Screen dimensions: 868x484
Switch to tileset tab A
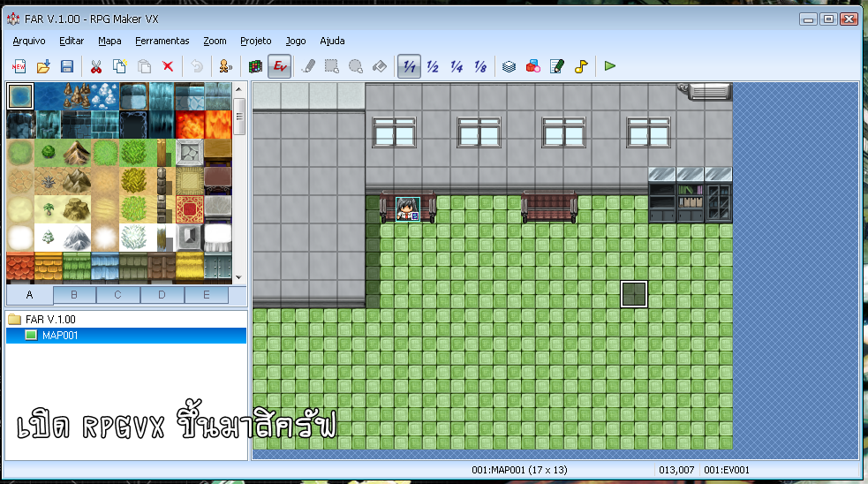[30, 295]
